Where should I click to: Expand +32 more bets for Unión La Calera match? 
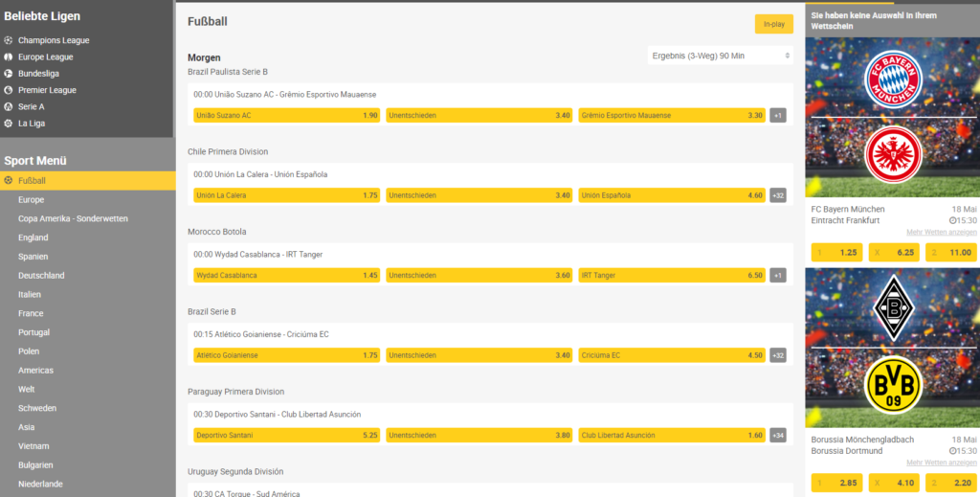point(778,195)
